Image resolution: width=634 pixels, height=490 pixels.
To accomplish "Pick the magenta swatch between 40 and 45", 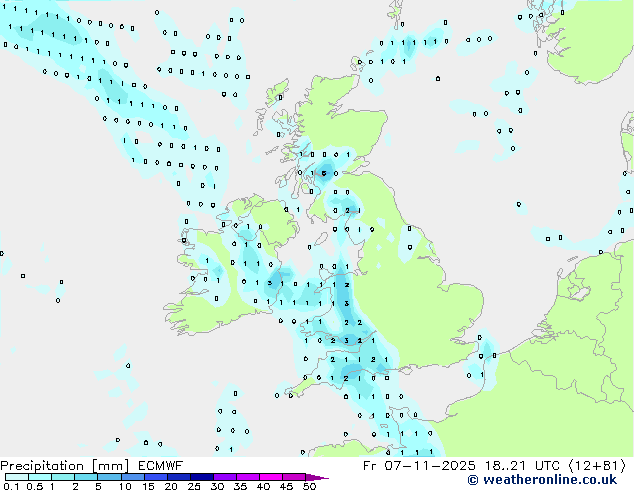I will [x=271, y=477].
